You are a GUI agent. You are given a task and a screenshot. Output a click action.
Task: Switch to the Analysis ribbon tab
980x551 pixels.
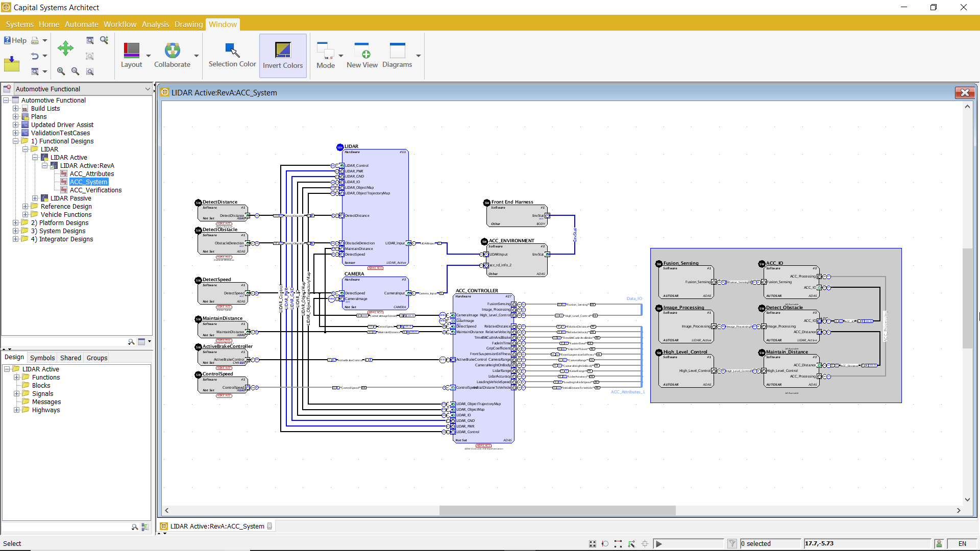coord(155,24)
